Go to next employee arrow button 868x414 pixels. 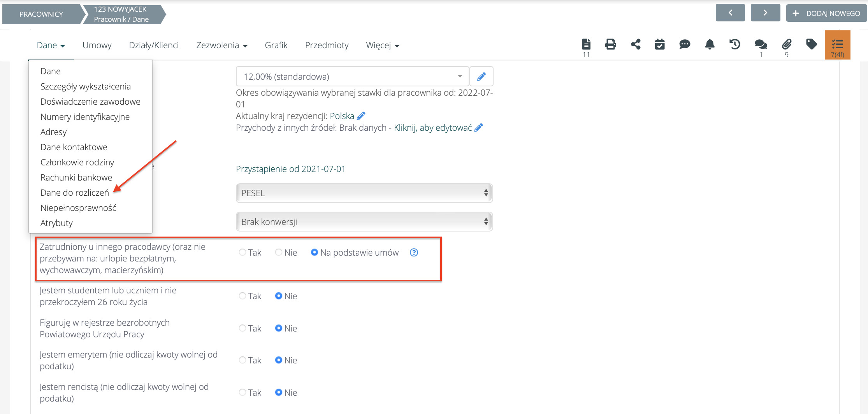[x=765, y=13]
